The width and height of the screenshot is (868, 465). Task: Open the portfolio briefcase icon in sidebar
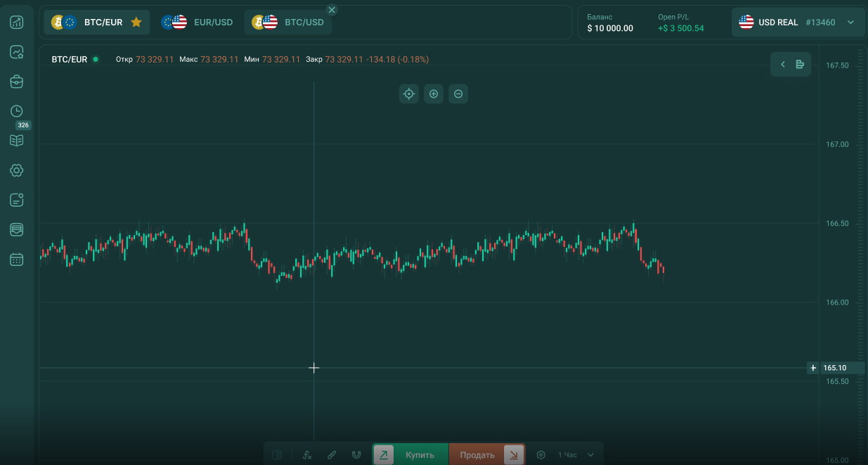[x=17, y=82]
